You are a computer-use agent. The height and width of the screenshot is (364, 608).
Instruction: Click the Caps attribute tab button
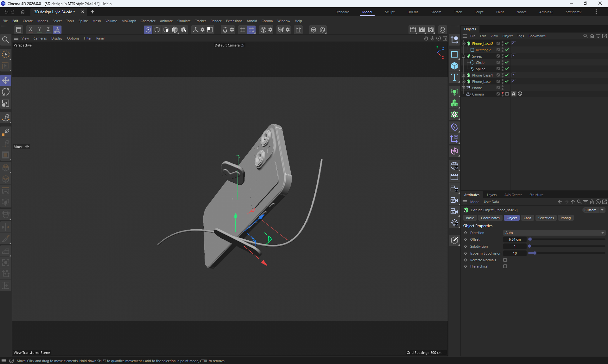[x=527, y=218]
